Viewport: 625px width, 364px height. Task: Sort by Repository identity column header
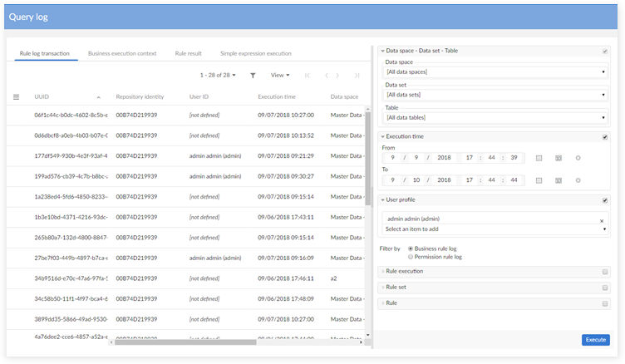pos(140,97)
